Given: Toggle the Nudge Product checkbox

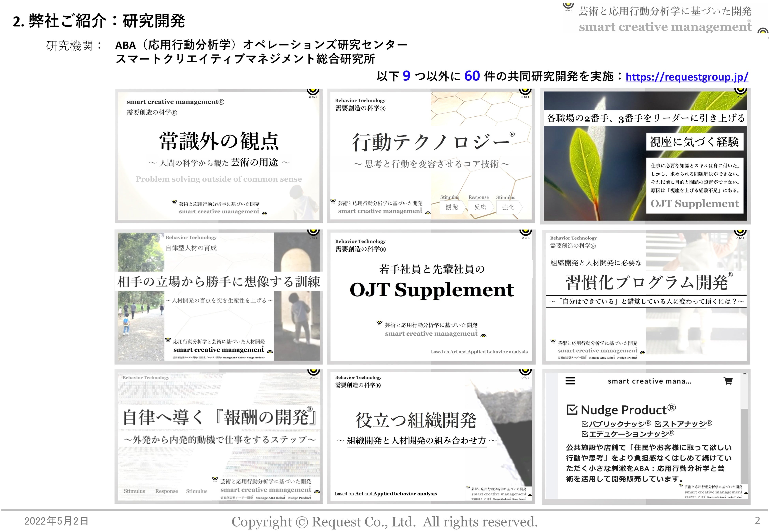Looking at the screenshot, I should click(572, 410).
